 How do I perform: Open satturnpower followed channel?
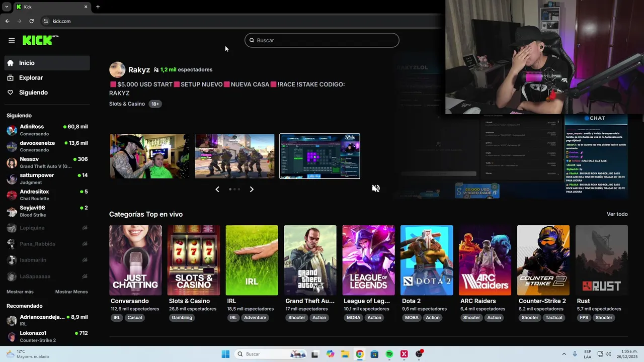[x=47, y=178]
